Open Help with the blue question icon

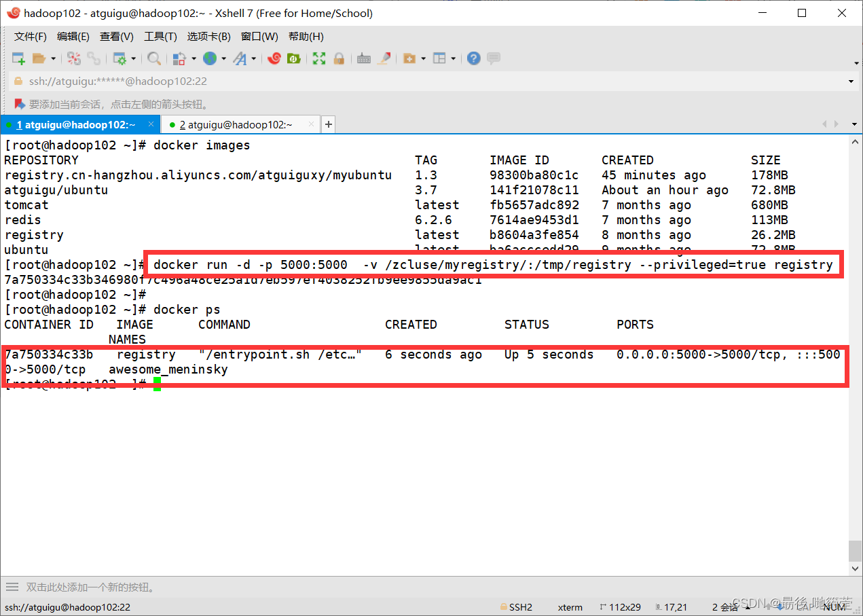(474, 58)
